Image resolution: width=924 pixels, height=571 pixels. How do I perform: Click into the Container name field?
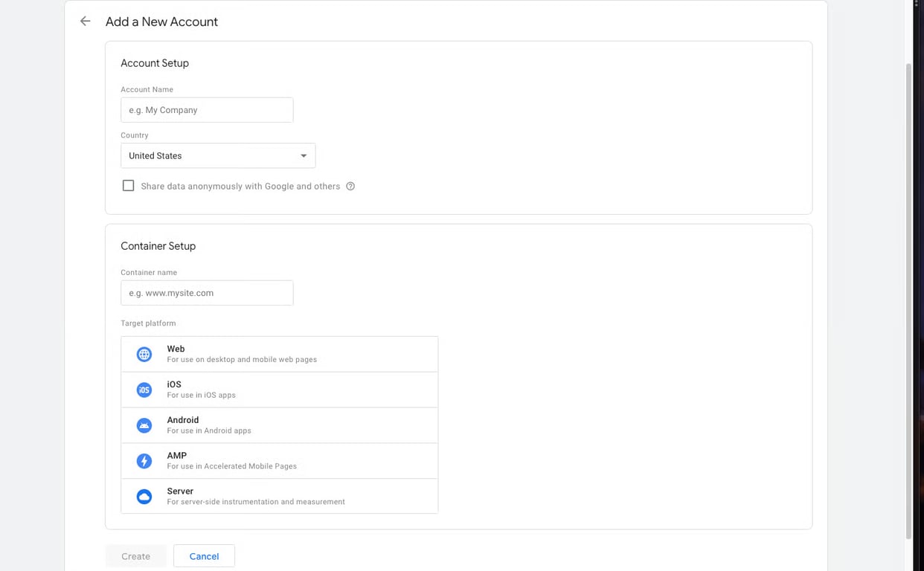pos(207,293)
